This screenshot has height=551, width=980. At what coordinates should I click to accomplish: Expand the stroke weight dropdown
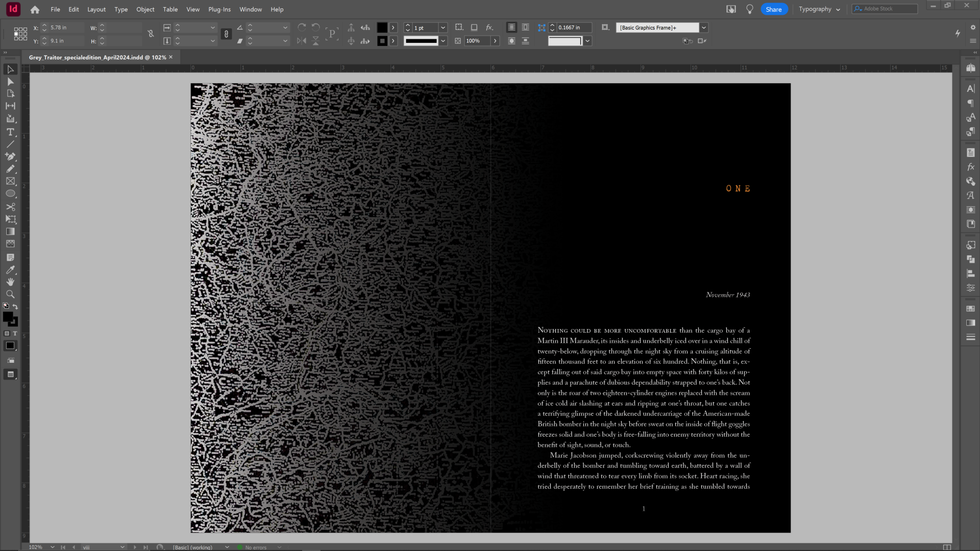(x=443, y=28)
